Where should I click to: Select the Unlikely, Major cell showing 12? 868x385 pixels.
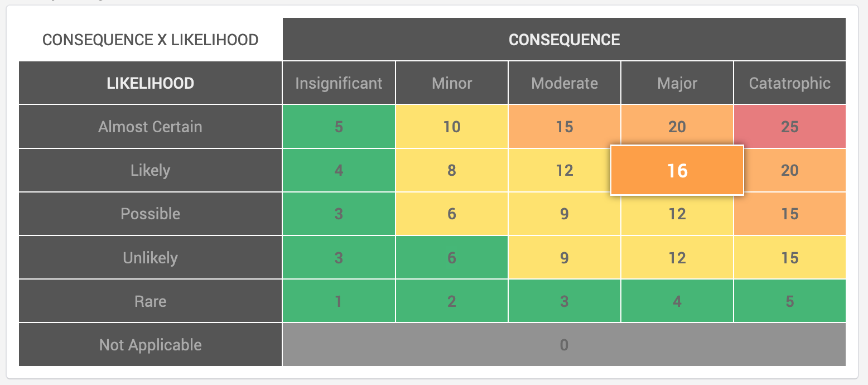coord(677,258)
